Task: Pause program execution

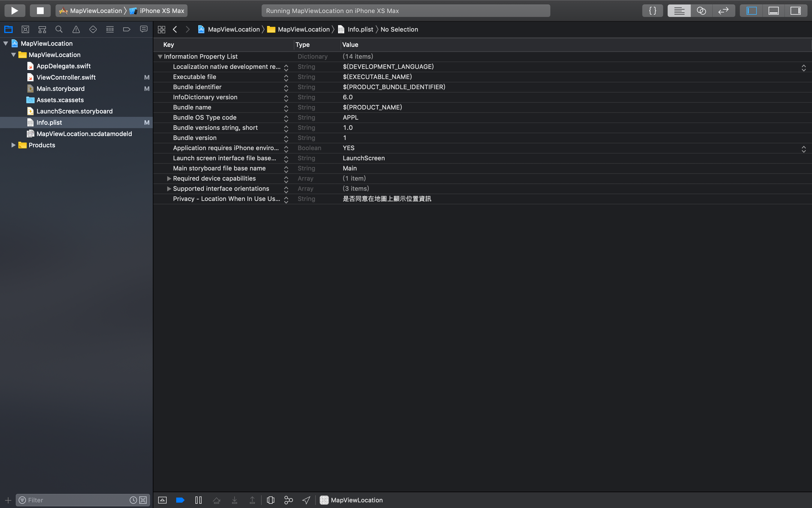Action: pyautogui.click(x=198, y=500)
